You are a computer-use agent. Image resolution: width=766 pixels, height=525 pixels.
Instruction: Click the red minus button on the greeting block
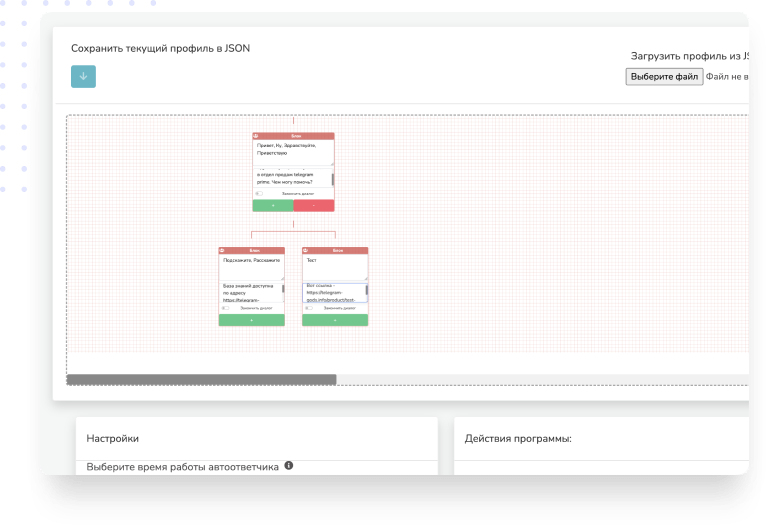point(314,205)
